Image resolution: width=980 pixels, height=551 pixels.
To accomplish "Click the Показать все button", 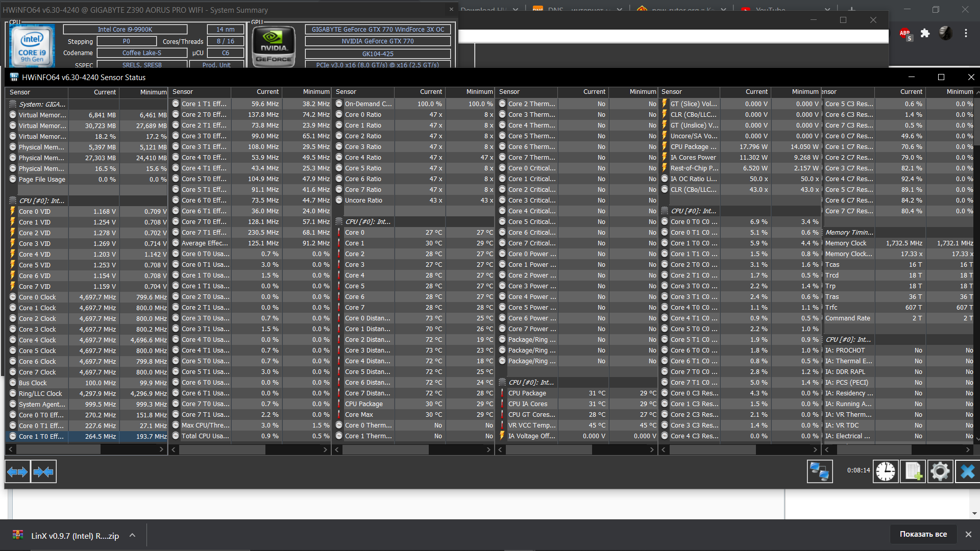I will (x=923, y=534).
